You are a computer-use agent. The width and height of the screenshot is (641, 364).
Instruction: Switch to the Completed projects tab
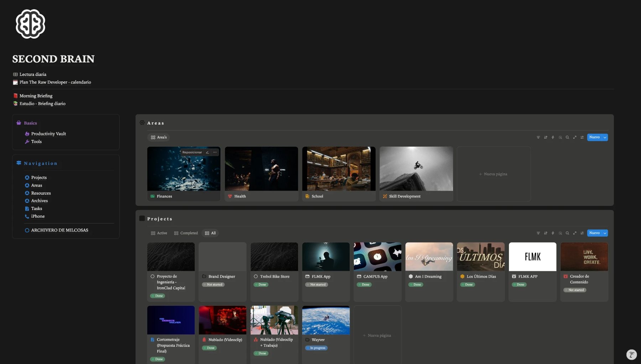[186, 233]
